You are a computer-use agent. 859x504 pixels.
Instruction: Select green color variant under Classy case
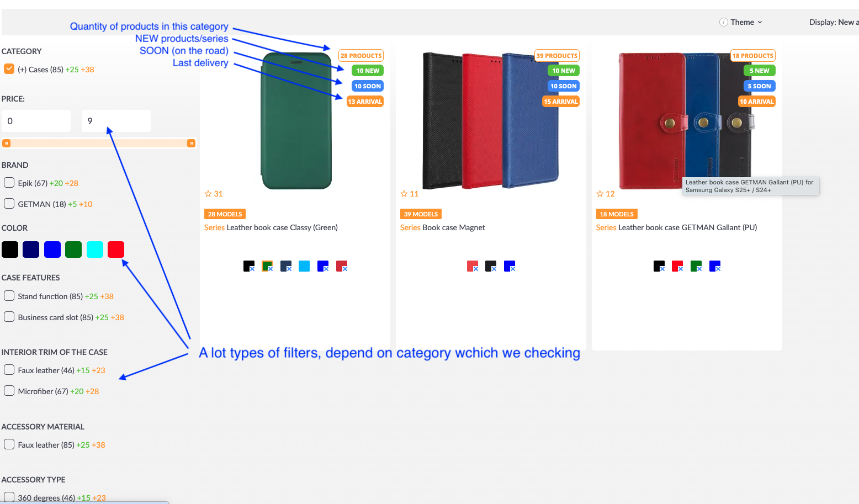(267, 266)
